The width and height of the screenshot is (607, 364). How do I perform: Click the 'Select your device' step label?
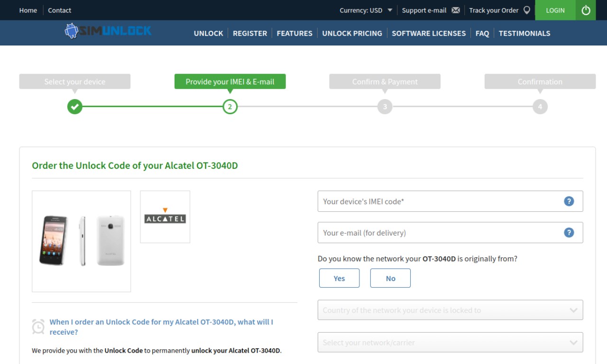tap(75, 82)
